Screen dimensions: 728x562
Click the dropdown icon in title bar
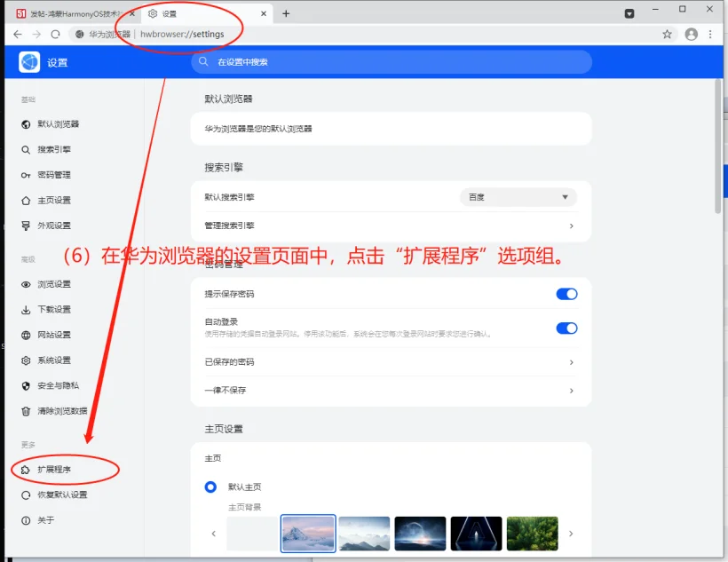[x=629, y=13]
